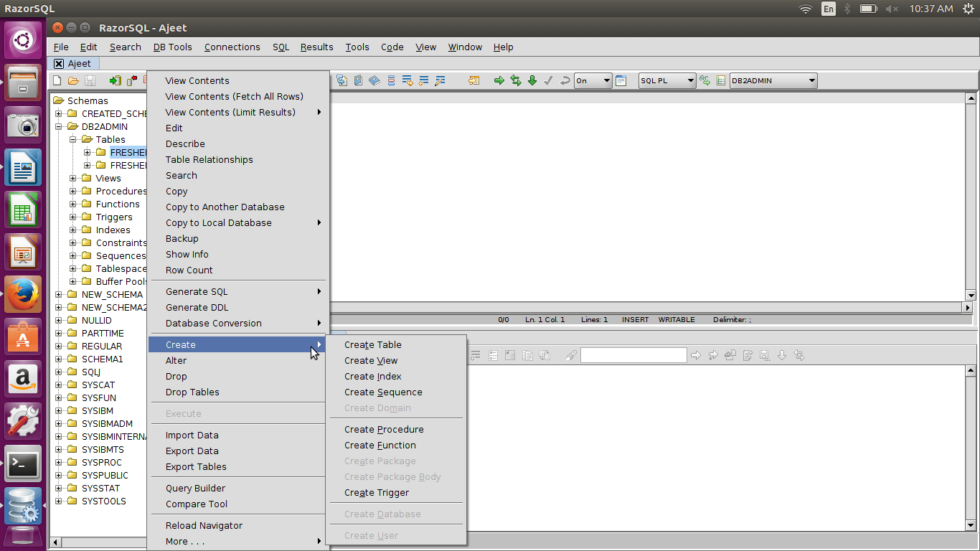Collapse the DB2ADMIN schema tree node
Screen dimensions: 980x551
[59, 127]
